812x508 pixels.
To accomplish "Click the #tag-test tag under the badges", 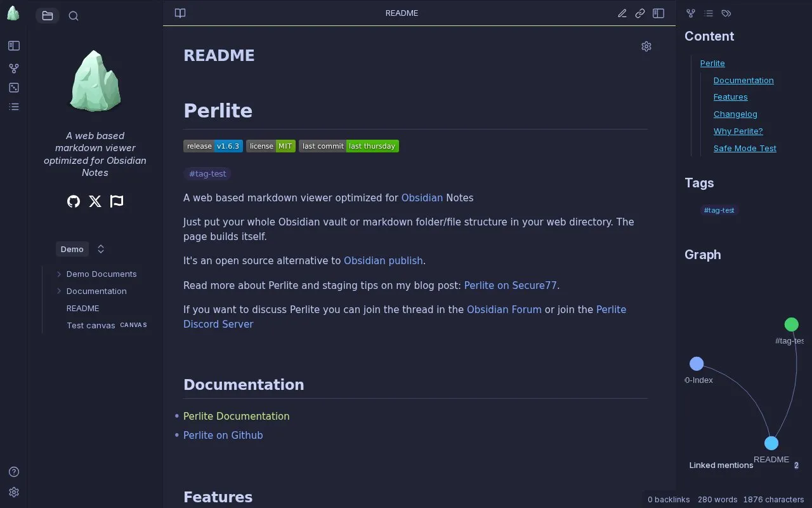I will [207, 174].
